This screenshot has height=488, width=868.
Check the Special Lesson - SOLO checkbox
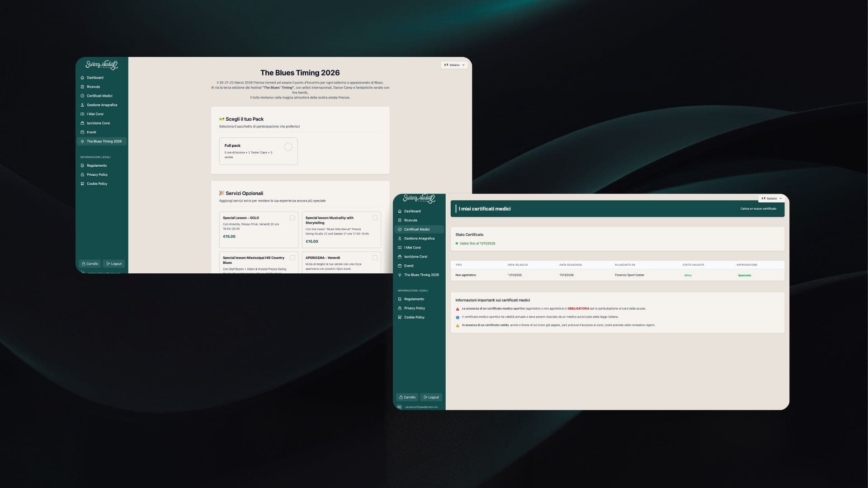pyautogui.click(x=292, y=218)
